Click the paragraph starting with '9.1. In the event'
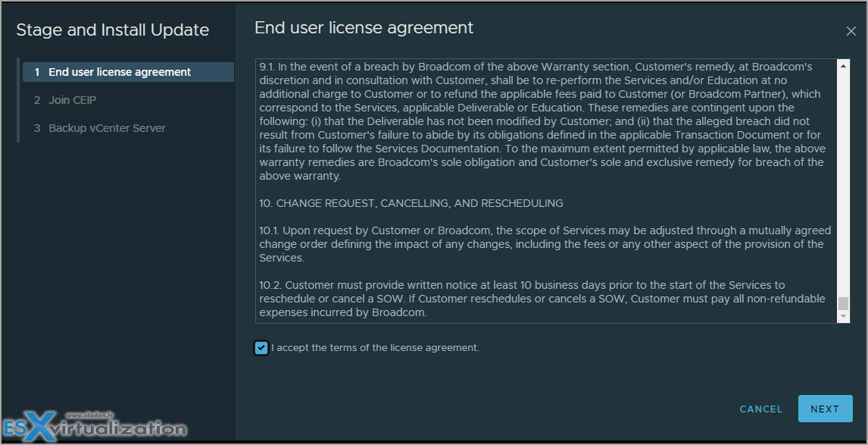Viewport: 868px width, 445px height. 543,121
